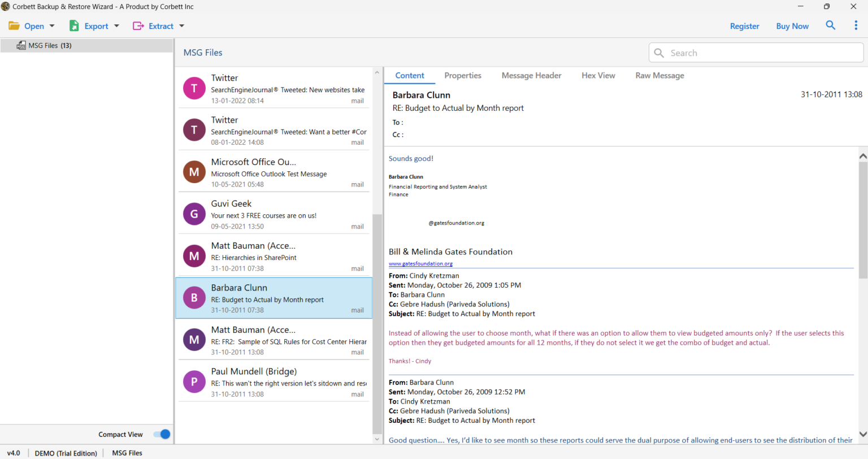Select the Barbara Clunn email entry
Image resolution: width=868 pixels, height=459 pixels.
pos(274,298)
